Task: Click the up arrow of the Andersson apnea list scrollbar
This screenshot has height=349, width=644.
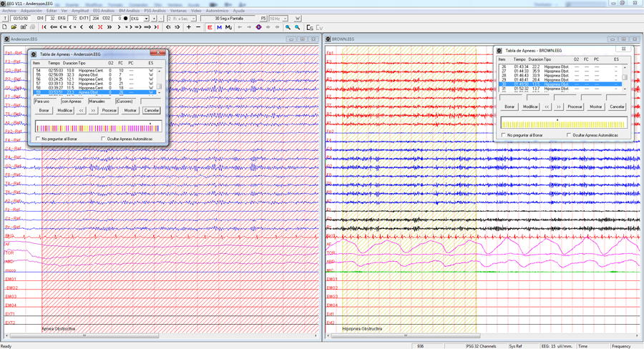Action: [160, 71]
